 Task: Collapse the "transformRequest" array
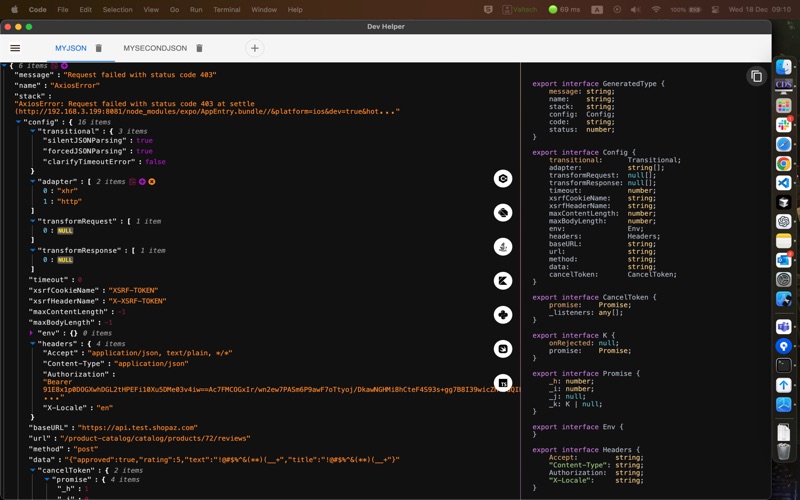pyautogui.click(x=33, y=221)
